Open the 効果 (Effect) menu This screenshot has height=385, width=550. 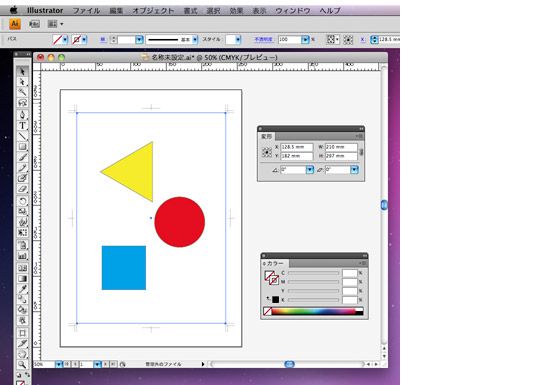[x=236, y=11]
